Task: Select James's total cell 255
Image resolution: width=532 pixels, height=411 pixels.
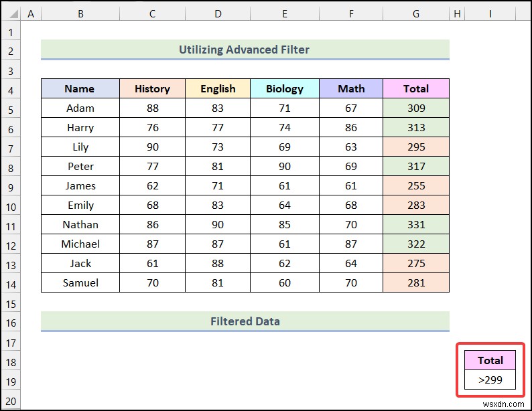Action: tap(416, 185)
